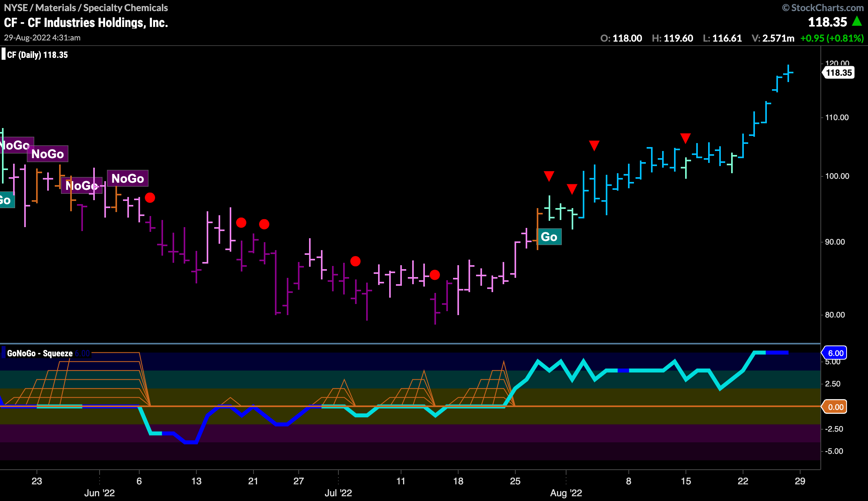
Task: Click the NYSE / Materials / Specialty Chemicals text
Action: pyautogui.click(x=86, y=8)
